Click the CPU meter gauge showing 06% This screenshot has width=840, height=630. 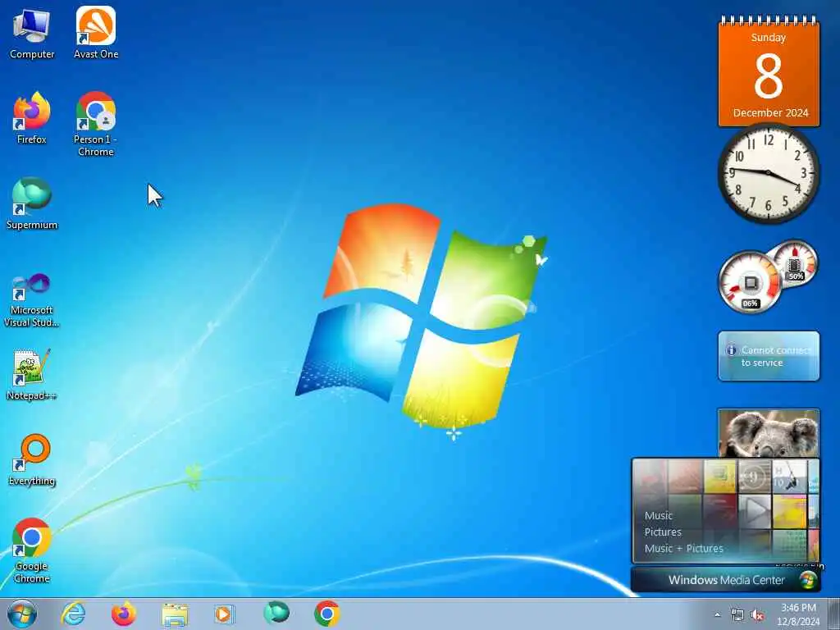click(x=750, y=282)
